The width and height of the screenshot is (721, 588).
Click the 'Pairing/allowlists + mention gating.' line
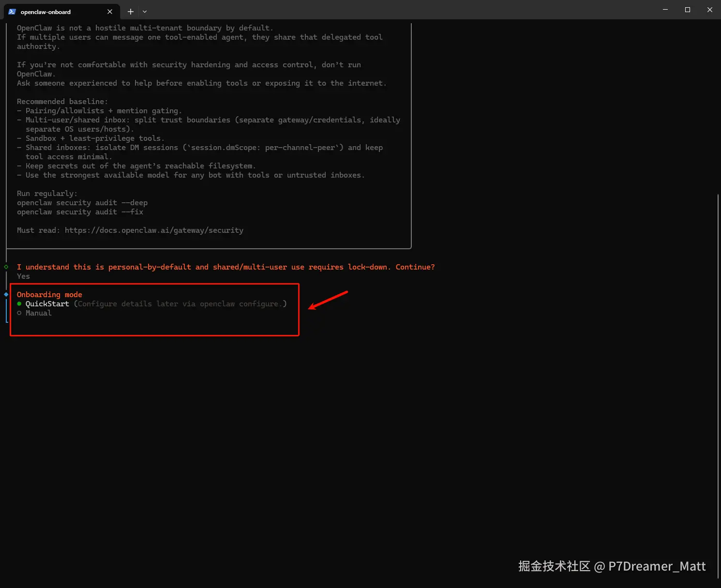[99, 111]
